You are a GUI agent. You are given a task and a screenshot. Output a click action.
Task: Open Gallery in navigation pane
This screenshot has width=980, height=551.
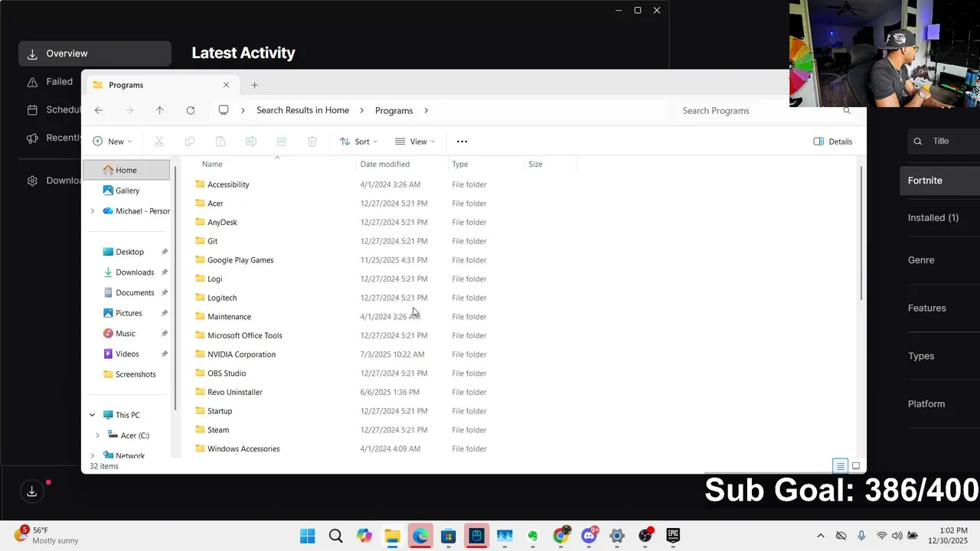tap(127, 191)
